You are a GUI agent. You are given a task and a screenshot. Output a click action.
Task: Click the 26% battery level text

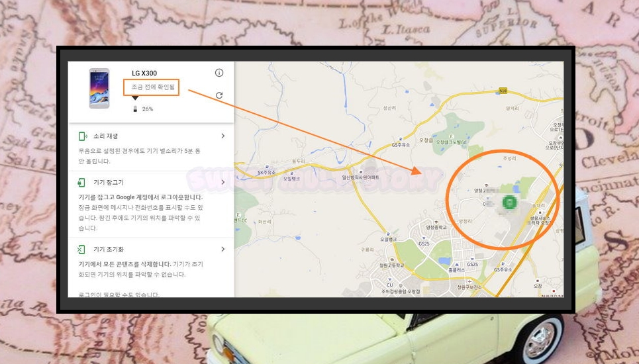click(148, 109)
